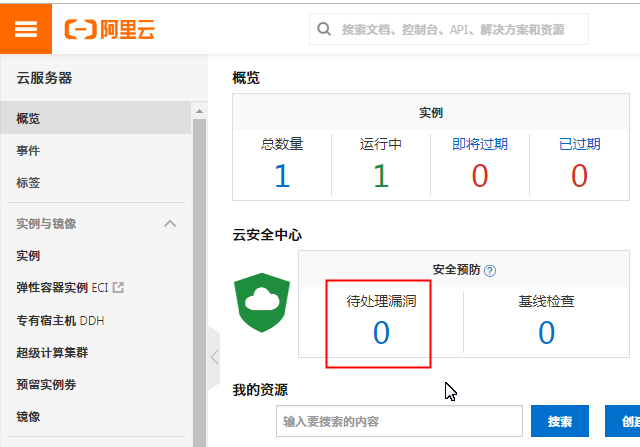Select 概览 in the sidebar

(x=29, y=119)
